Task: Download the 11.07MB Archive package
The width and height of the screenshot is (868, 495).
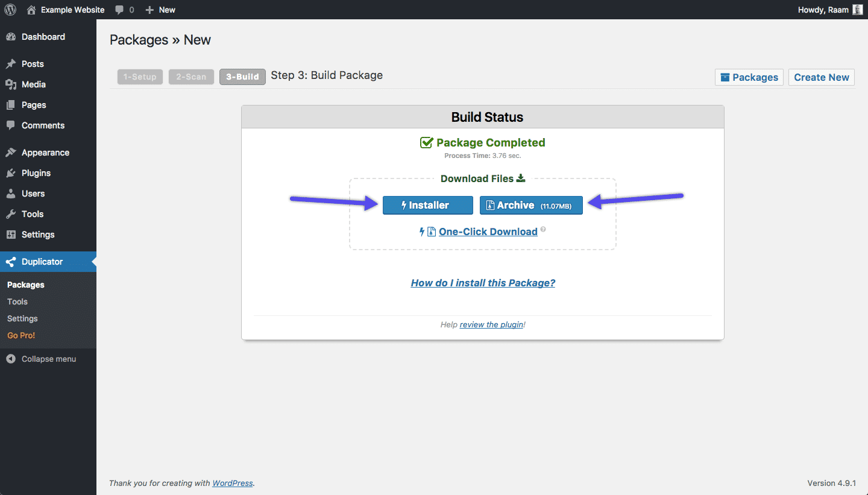Action: pos(530,205)
